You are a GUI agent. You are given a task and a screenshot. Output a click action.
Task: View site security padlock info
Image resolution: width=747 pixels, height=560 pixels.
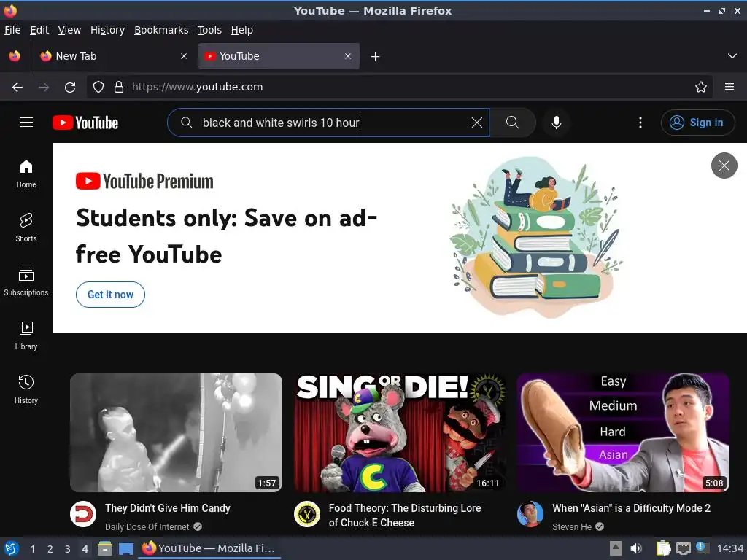click(119, 87)
